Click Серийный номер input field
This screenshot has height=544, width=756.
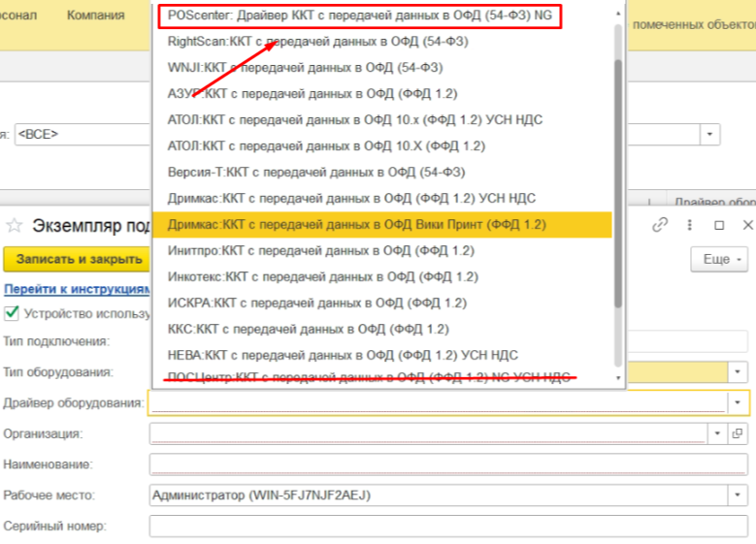coord(448,526)
